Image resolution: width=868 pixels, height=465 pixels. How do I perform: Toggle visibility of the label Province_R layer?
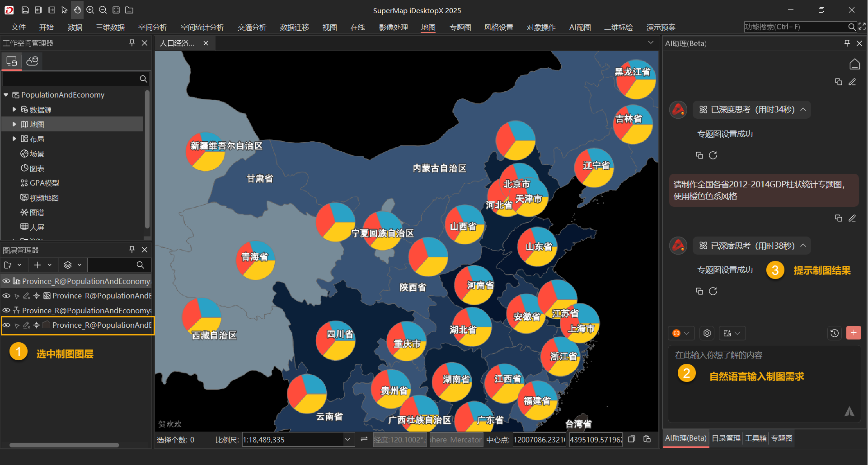tap(6, 311)
